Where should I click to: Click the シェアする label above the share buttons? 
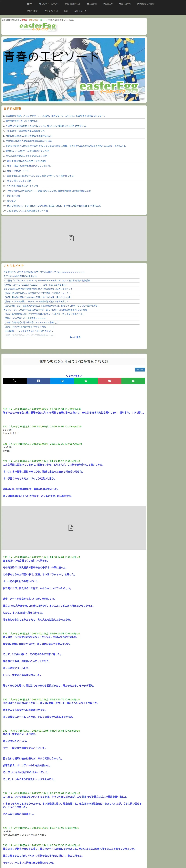pos(74,376)
